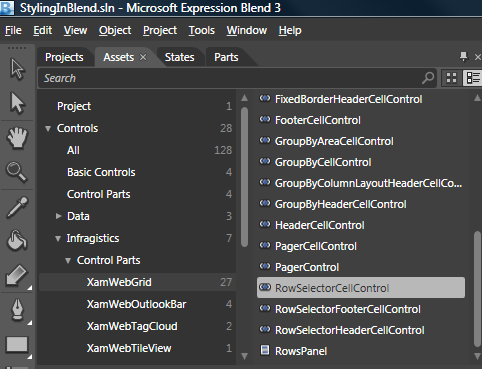The height and width of the screenshot is (369, 482).
Task: Click icon beside HeaderCellControl
Action: point(265,224)
